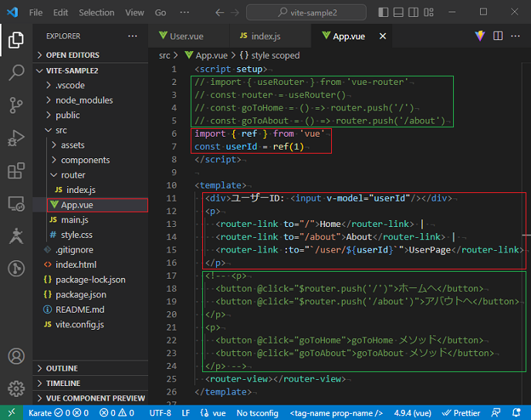Screen dimensions: 531x420
Task: Toggle the primary side bar layout icon
Action: (x=383, y=12)
